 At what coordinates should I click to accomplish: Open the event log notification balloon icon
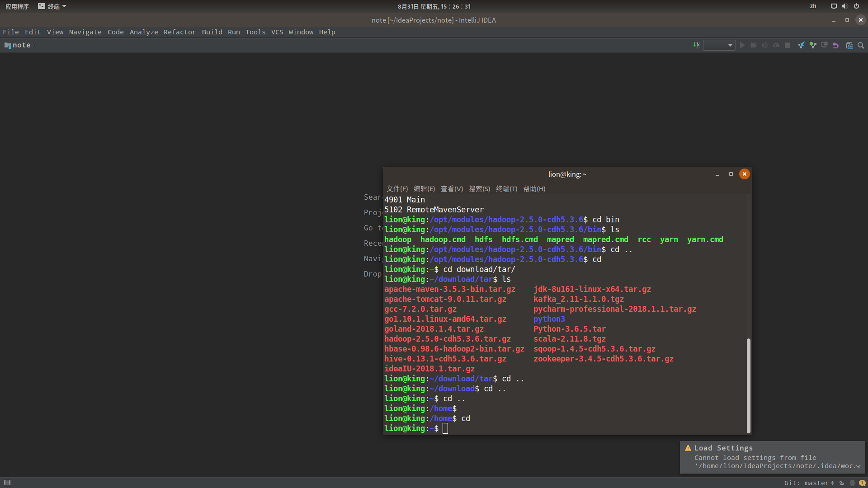pyautogui.click(x=862, y=483)
